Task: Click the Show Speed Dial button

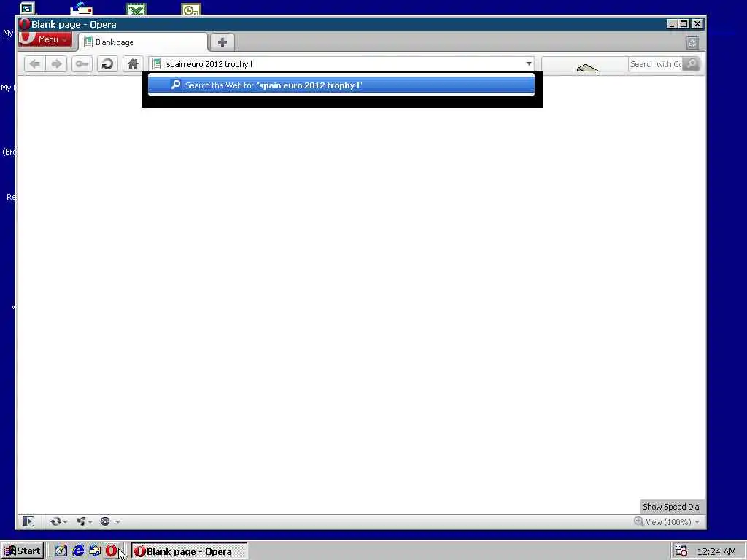Action: pyautogui.click(x=672, y=507)
